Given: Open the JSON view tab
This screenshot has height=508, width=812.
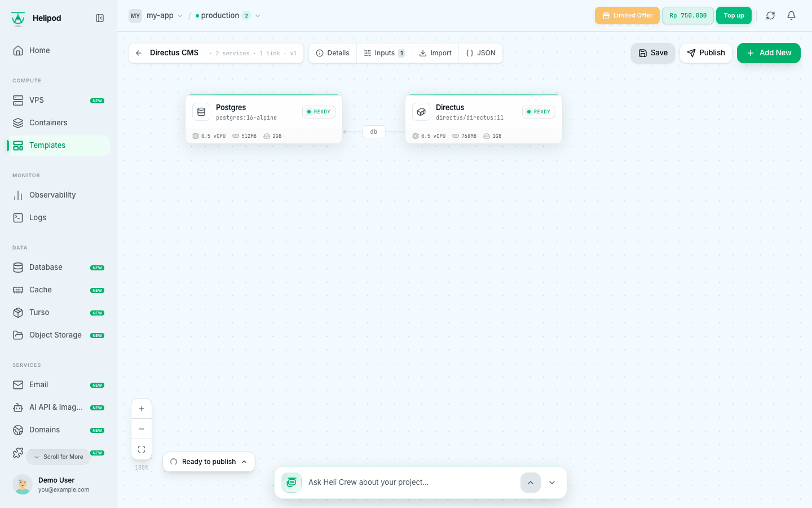Looking at the screenshot, I should 480,53.
